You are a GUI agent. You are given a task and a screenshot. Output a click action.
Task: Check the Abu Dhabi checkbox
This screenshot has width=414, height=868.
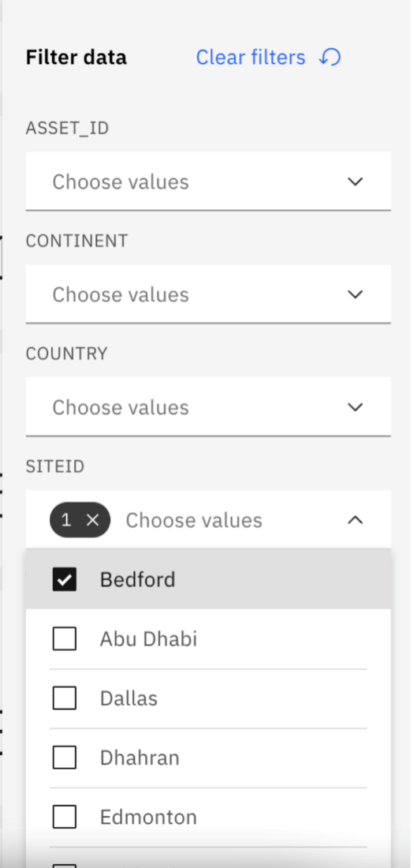point(64,639)
